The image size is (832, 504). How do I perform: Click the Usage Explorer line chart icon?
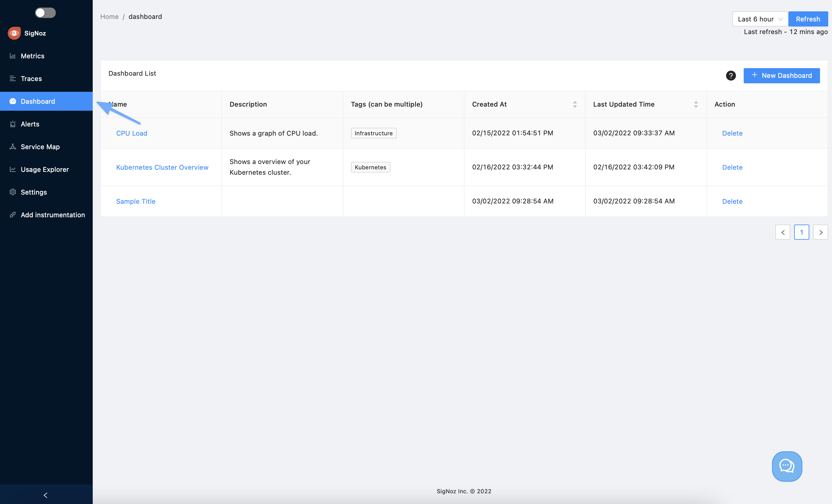[x=13, y=169]
